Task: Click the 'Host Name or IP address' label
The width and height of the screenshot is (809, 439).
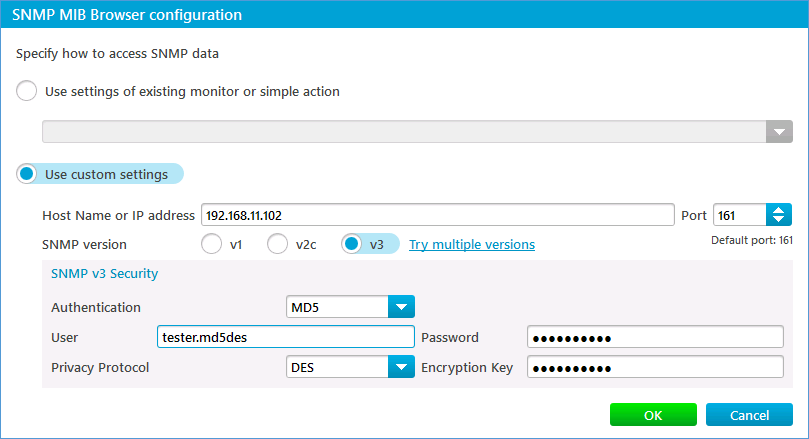Action: point(118,215)
